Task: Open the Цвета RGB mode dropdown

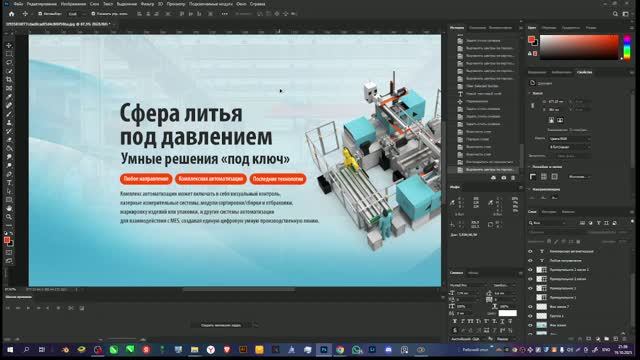Action: (569, 139)
